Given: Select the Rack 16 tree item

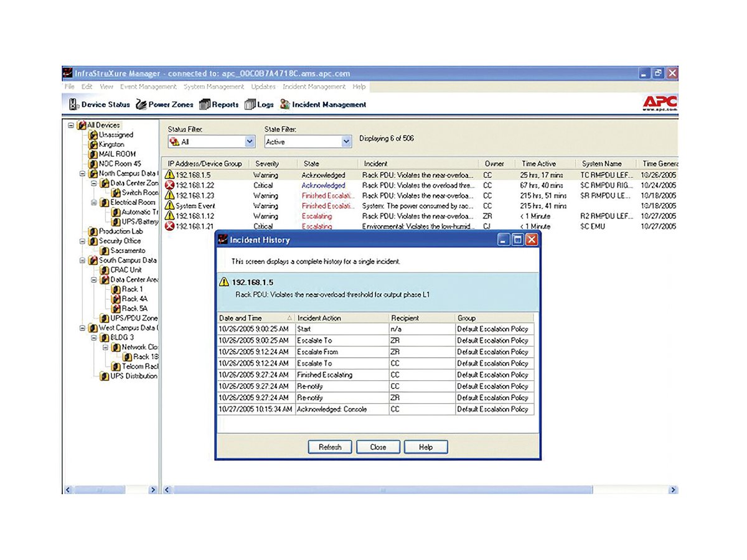Looking at the screenshot, I should [146, 357].
